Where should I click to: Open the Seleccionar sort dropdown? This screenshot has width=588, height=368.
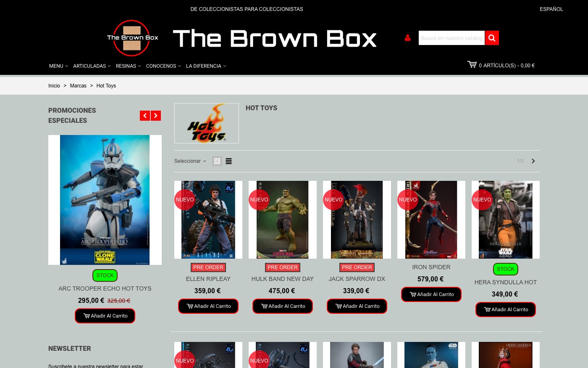coord(190,161)
